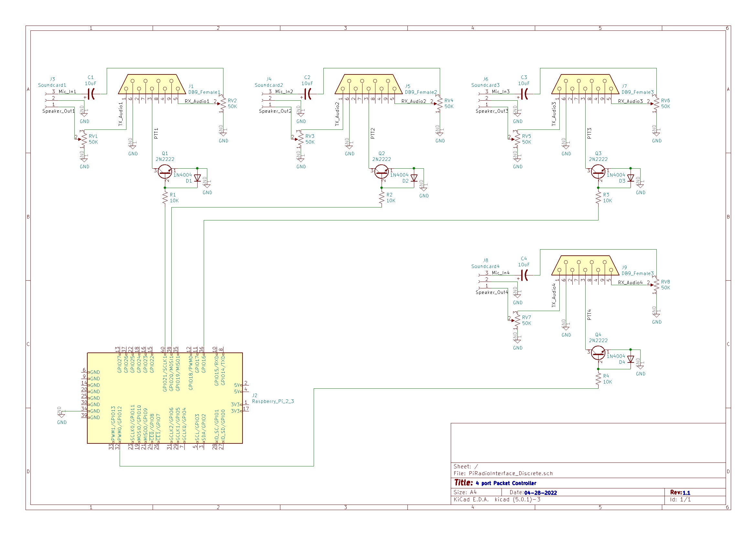756x535 pixels.
Task: Click the RX_Audio2 net label
Action: [414, 101]
